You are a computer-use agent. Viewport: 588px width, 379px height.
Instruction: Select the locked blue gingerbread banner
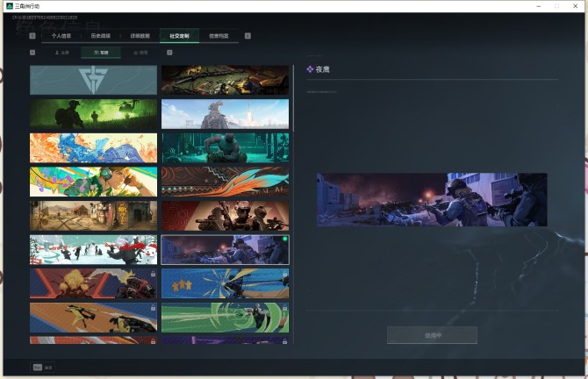225,283
